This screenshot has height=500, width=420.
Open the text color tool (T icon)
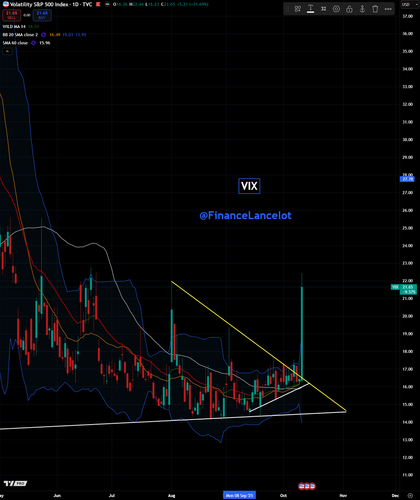(x=310, y=9)
